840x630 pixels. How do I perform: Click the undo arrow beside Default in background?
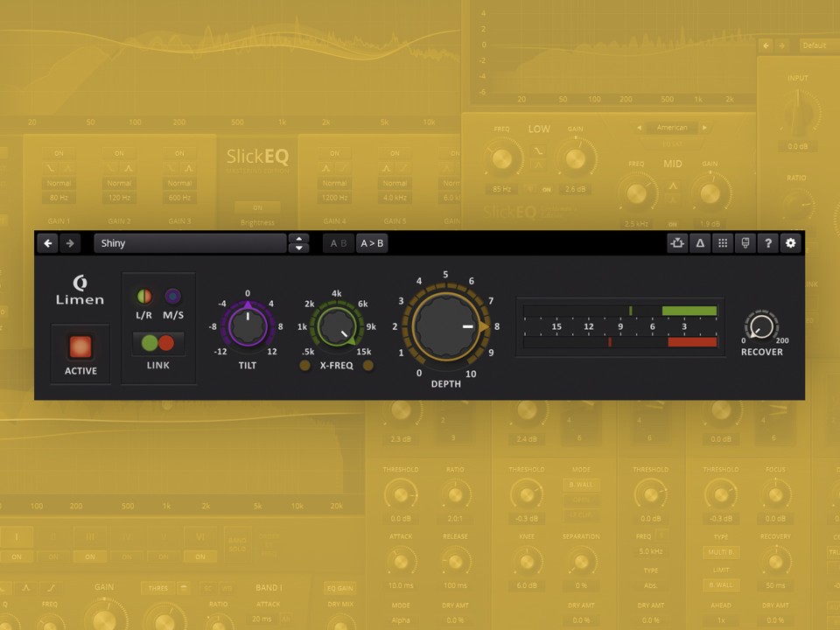766,45
